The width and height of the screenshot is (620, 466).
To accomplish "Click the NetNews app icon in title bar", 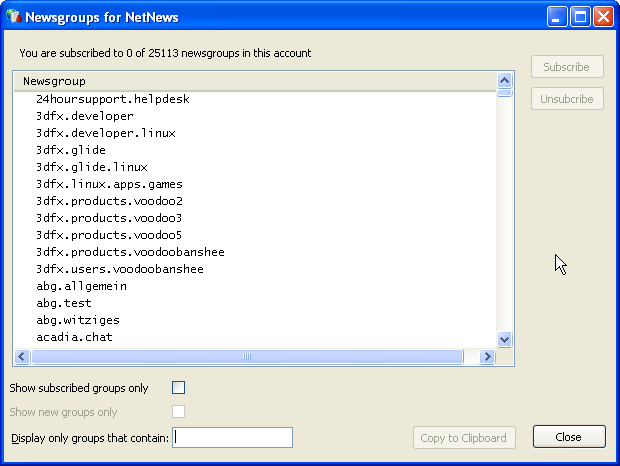I will pyautogui.click(x=13, y=17).
